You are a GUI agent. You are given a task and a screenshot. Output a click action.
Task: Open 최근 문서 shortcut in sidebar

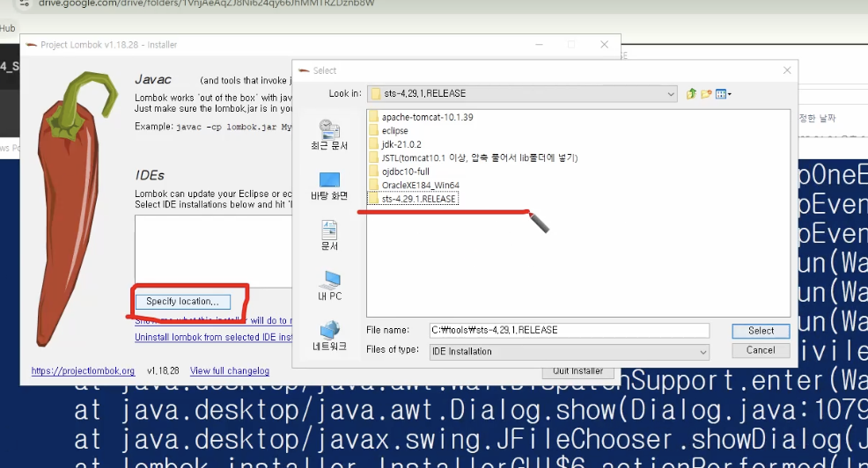point(329,135)
